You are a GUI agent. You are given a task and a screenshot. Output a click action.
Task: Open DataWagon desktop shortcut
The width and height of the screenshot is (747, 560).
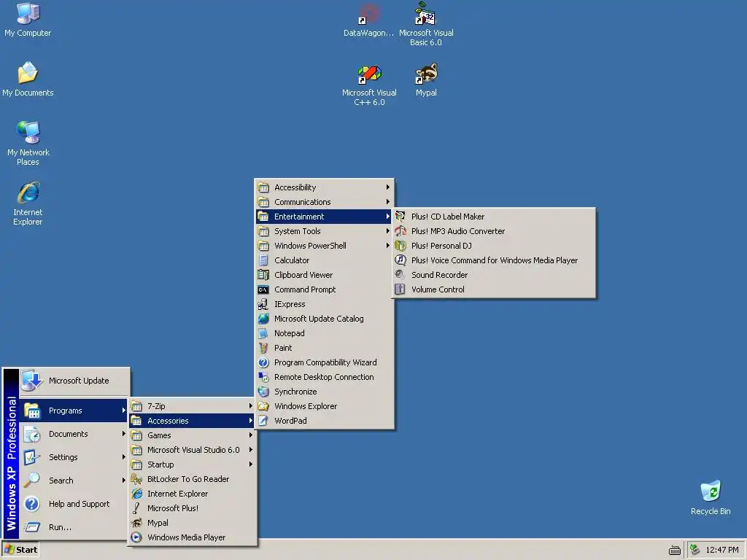click(368, 20)
